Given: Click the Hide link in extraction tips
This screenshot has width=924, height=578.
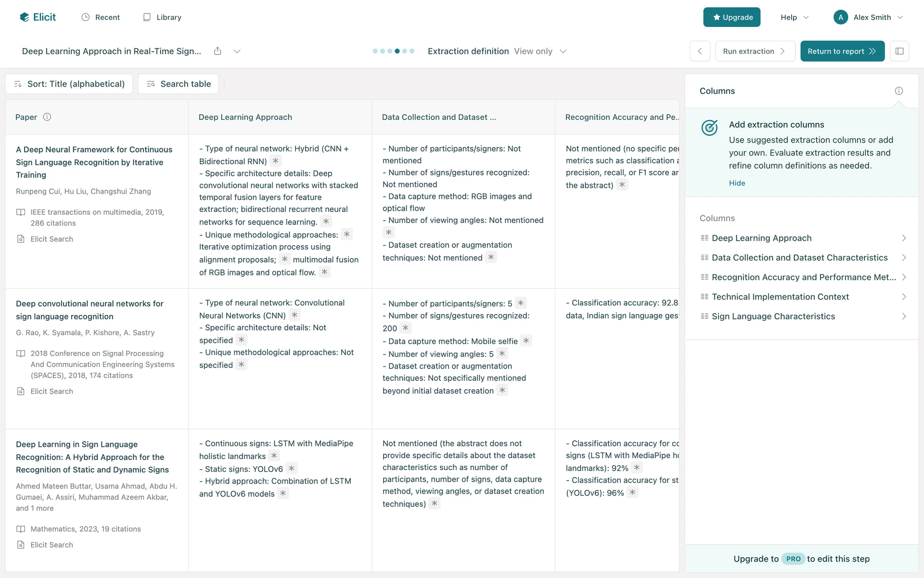Looking at the screenshot, I should click(737, 183).
